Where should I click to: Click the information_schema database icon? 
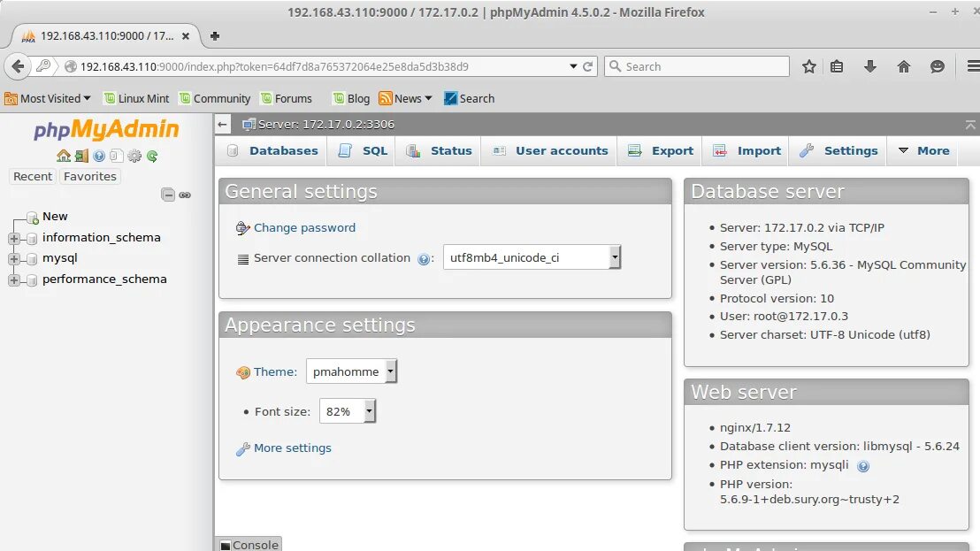(32, 239)
